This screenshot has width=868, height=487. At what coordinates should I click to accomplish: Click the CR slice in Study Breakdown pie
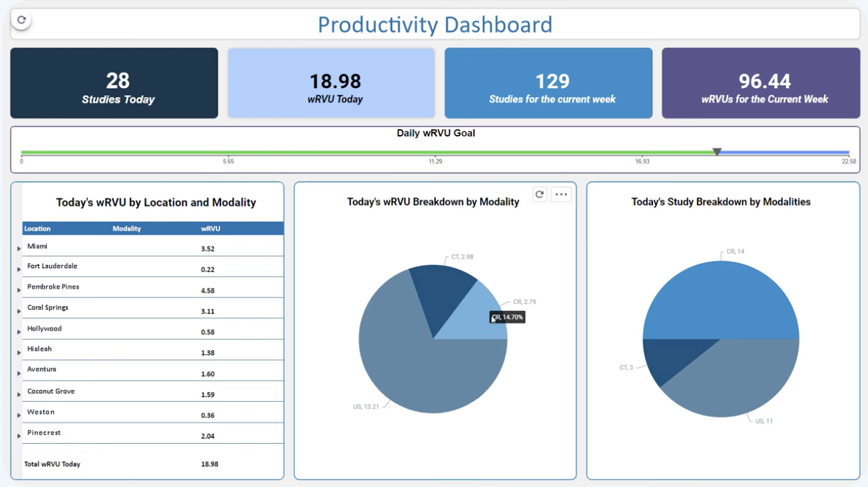tap(721, 299)
